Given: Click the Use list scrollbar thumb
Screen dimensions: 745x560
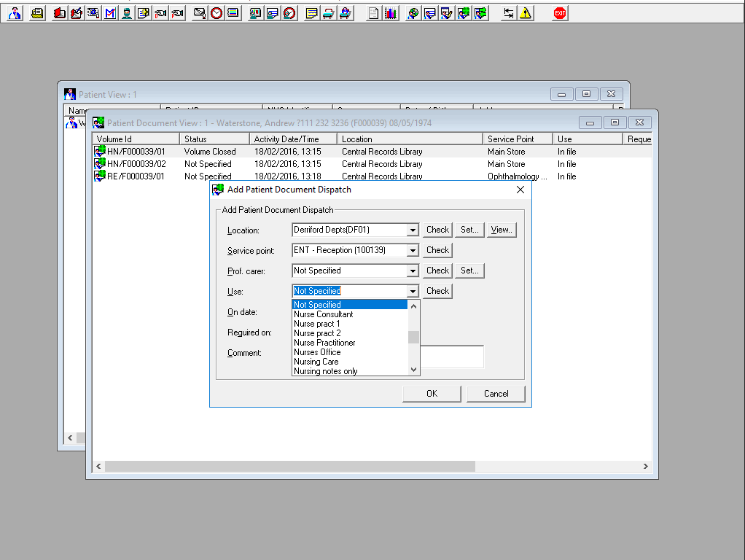Looking at the screenshot, I should tap(413, 337).
